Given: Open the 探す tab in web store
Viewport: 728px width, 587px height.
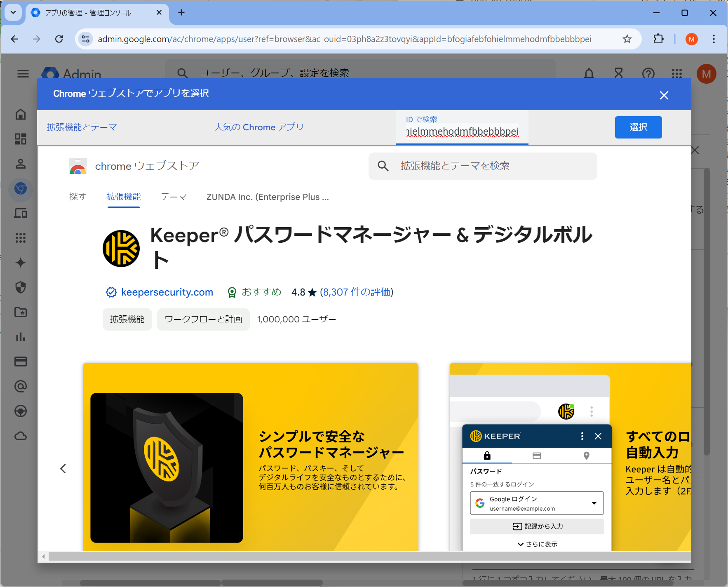Looking at the screenshot, I should (77, 197).
